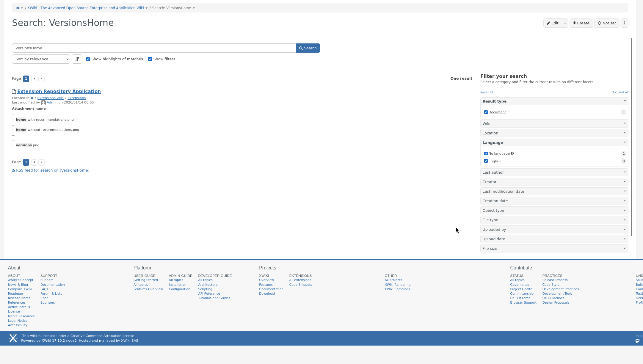Open the Edit button dropdown arrow
The width and height of the screenshot is (643, 364).
pyautogui.click(x=565, y=23)
